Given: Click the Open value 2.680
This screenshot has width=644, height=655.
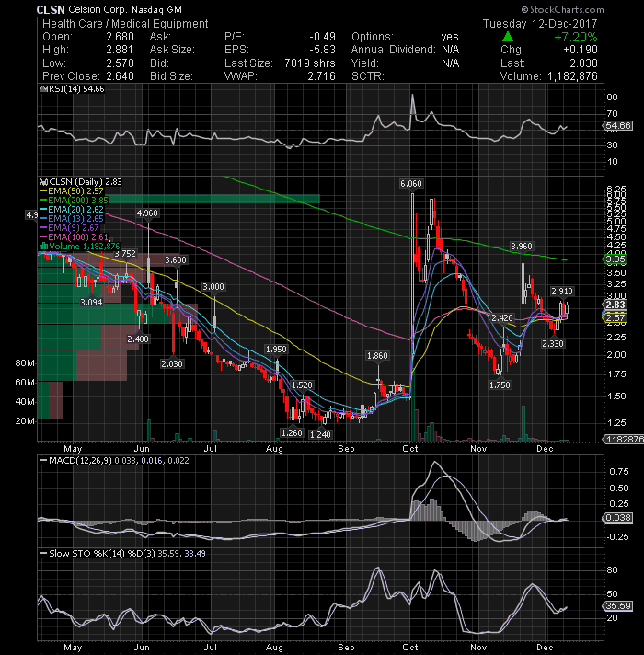Looking at the screenshot, I should click(x=120, y=37).
